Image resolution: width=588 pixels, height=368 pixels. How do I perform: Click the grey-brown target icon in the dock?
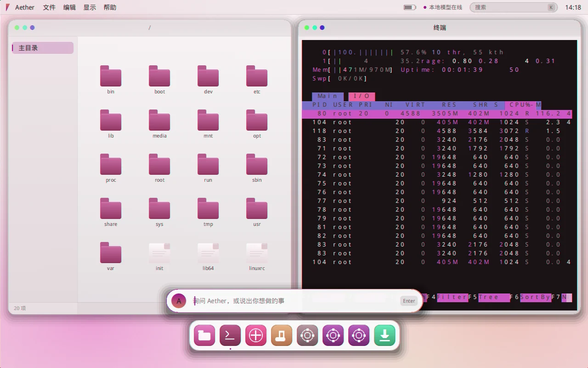click(x=307, y=335)
